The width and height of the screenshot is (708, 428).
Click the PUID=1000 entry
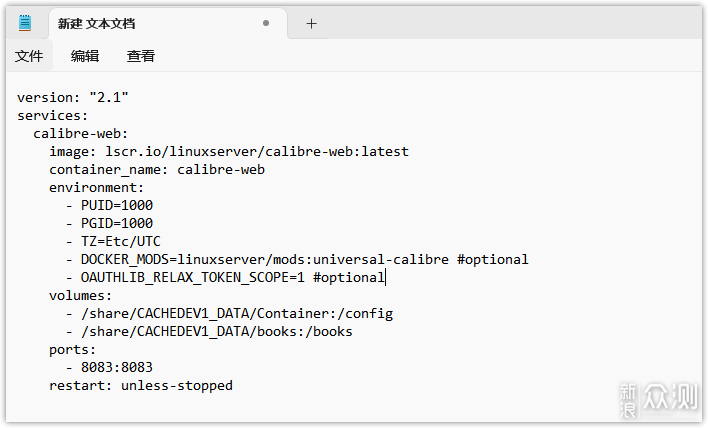point(117,205)
